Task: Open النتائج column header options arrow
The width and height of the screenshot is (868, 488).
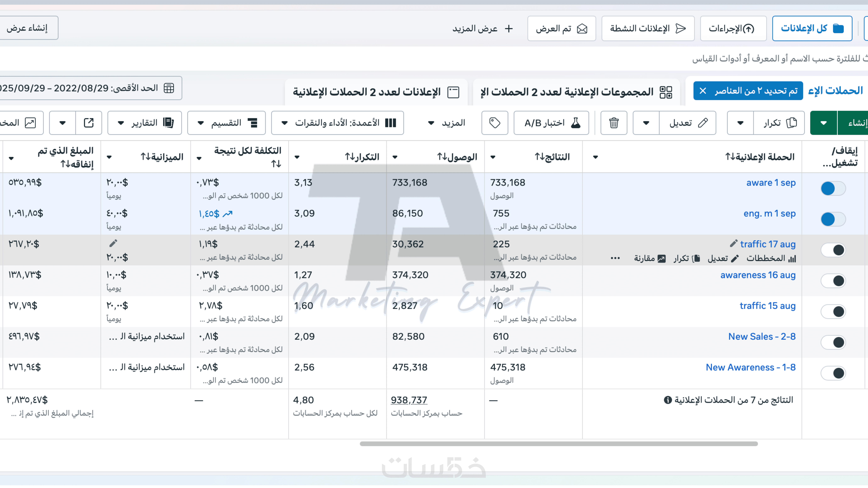Action: click(493, 157)
